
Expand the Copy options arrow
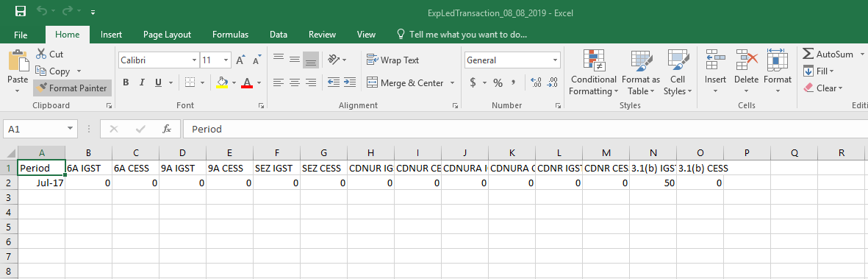click(x=79, y=71)
